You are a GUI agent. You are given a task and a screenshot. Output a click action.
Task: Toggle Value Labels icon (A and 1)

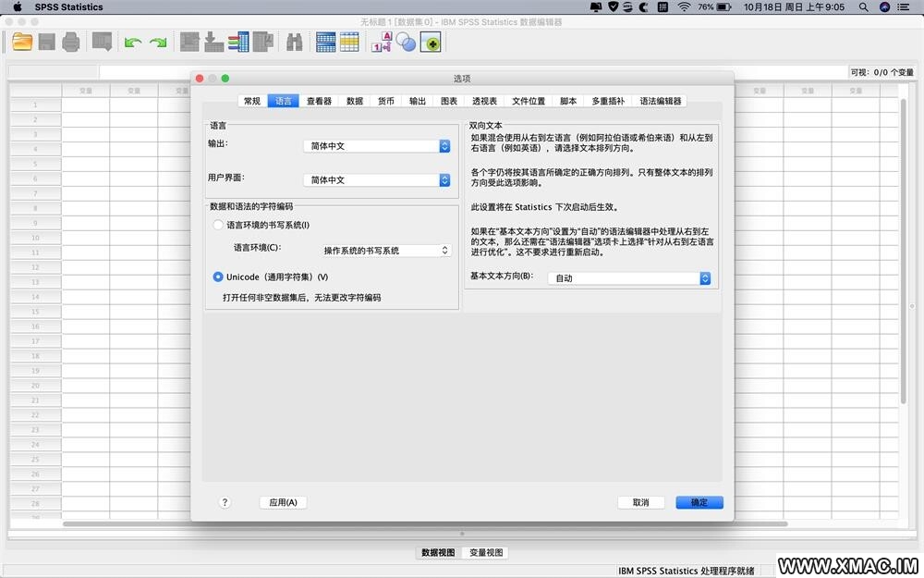tap(381, 43)
